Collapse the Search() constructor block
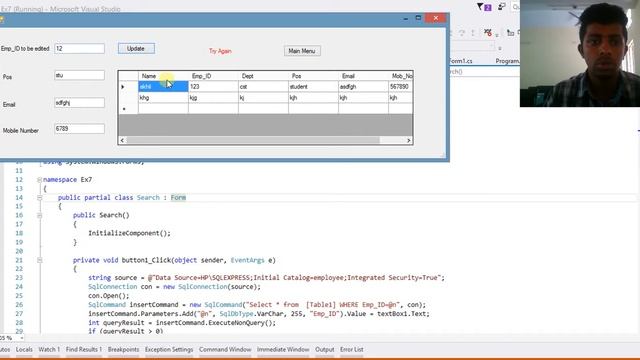This screenshot has width=640, height=360. (x=40, y=215)
